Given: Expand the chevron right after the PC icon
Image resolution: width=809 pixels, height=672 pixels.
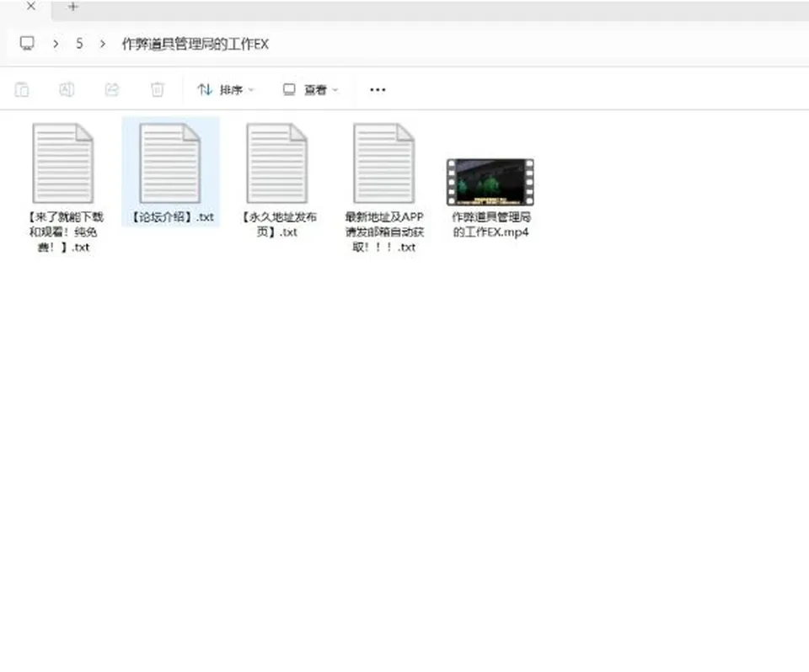Looking at the screenshot, I should tap(56, 44).
